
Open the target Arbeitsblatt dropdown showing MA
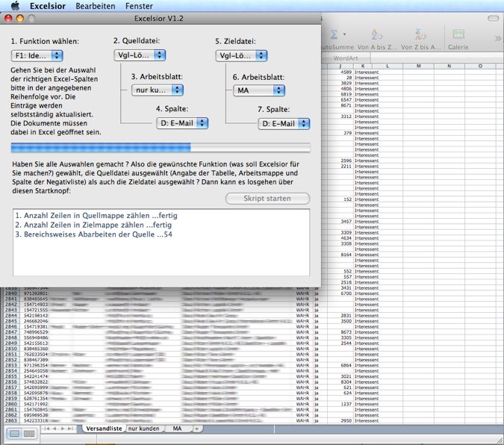click(259, 90)
